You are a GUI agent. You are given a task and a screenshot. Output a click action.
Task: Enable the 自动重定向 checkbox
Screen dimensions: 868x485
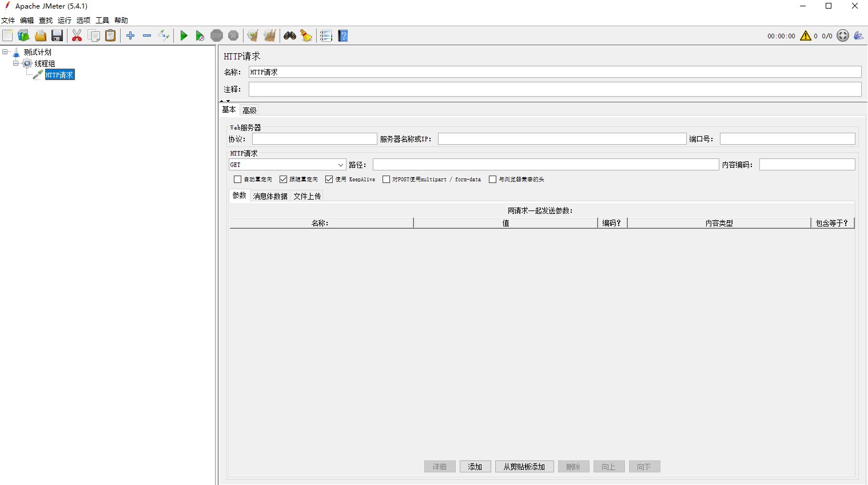(237, 180)
